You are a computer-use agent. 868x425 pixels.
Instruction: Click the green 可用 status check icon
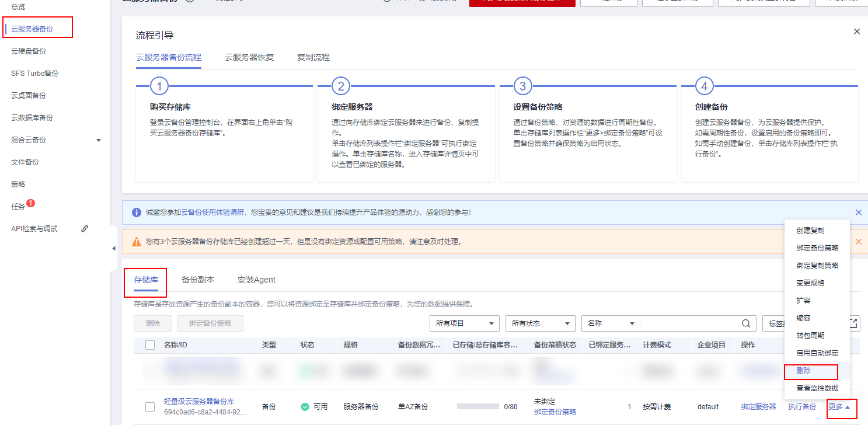(x=305, y=407)
